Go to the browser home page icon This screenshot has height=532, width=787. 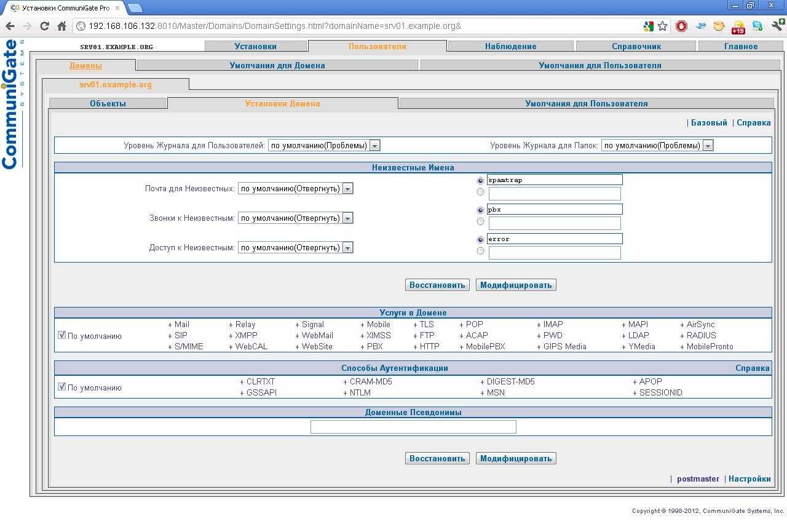(61, 26)
